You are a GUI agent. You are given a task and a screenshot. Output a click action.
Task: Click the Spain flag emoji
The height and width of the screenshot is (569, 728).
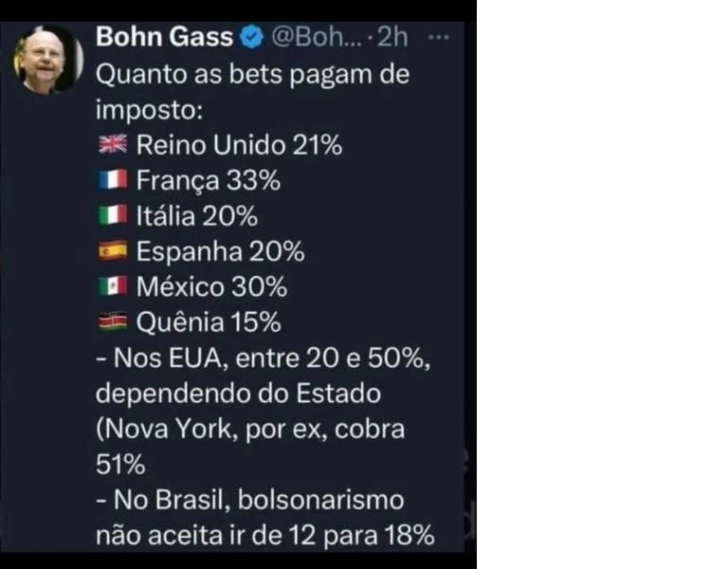point(113,251)
